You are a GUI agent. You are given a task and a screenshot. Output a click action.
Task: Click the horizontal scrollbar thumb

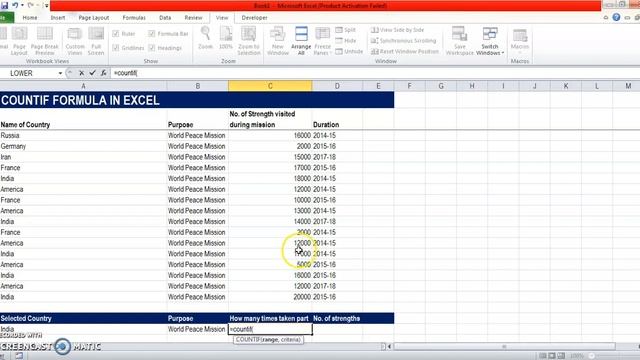pyautogui.click(x=504, y=347)
